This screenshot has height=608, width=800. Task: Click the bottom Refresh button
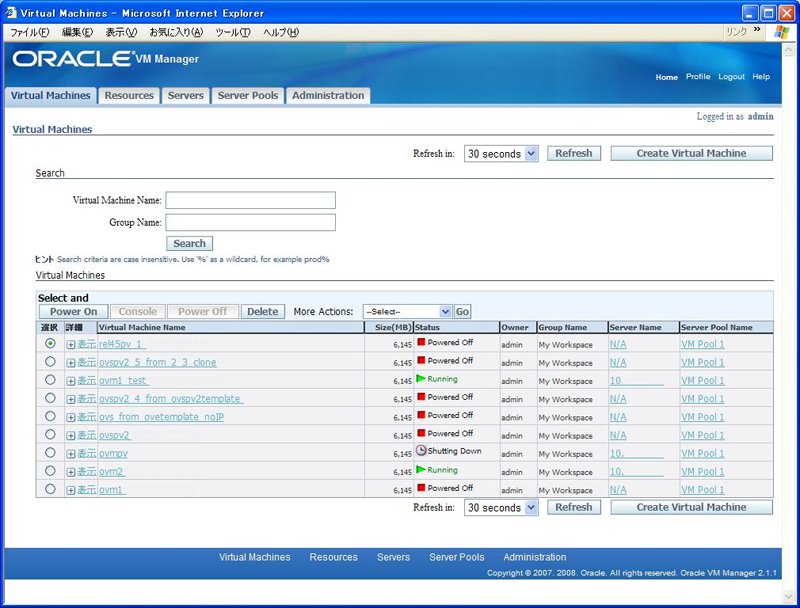[x=574, y=508]
